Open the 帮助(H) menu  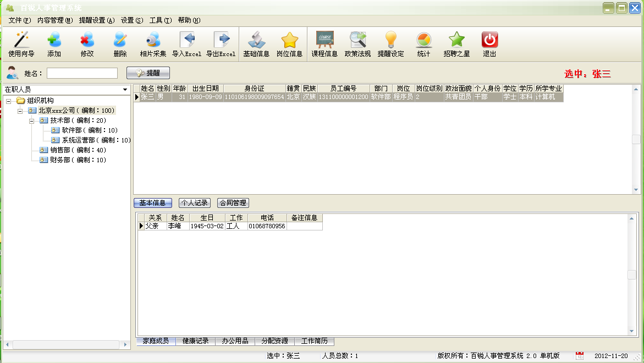(189, 20)
